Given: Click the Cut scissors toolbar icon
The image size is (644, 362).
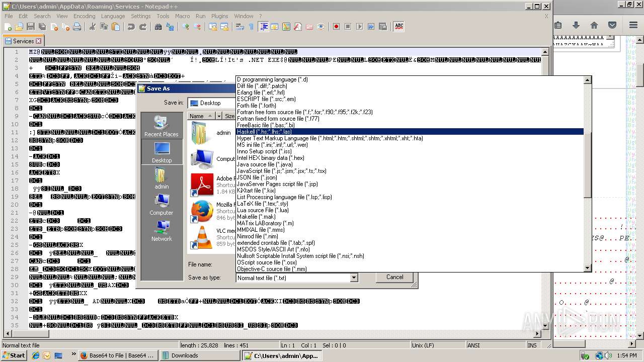Looking at the screenshot, I should click(x=93, y=27).
